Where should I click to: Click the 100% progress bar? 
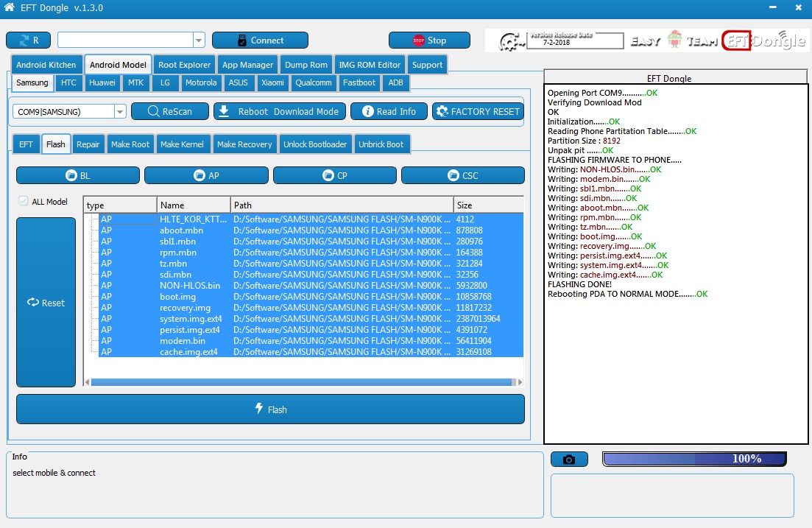coord(694,459)
